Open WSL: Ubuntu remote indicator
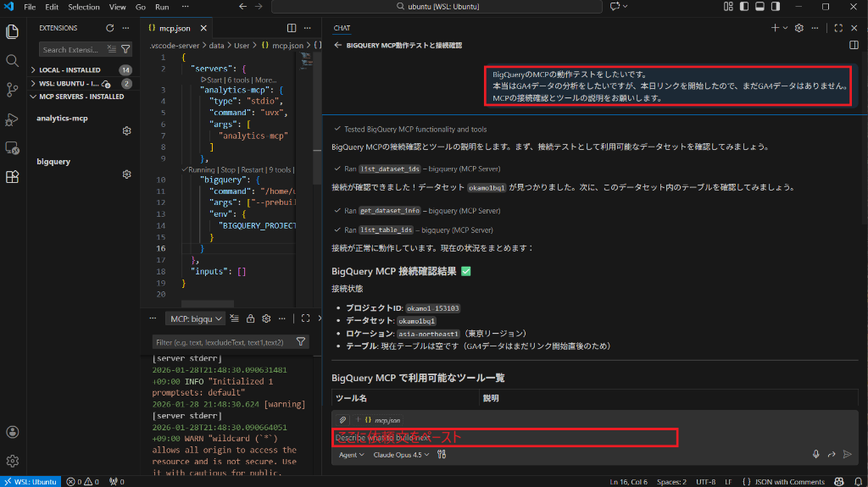868x487 pixels. (31, 481)
